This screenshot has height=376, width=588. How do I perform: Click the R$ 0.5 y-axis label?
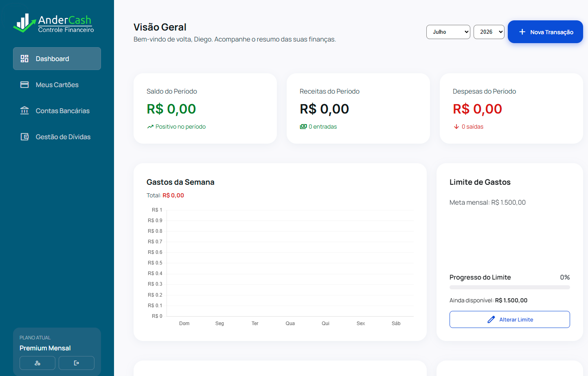155,263
